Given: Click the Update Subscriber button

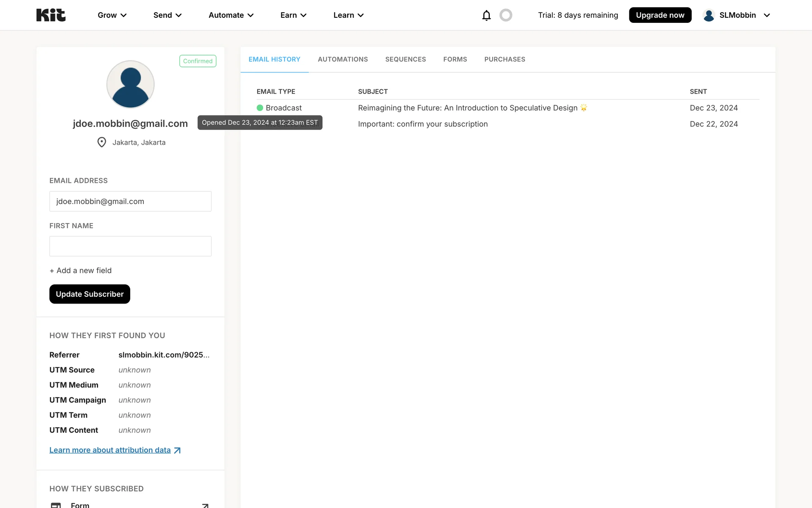Looking at the screenshot, I should 90,294.
